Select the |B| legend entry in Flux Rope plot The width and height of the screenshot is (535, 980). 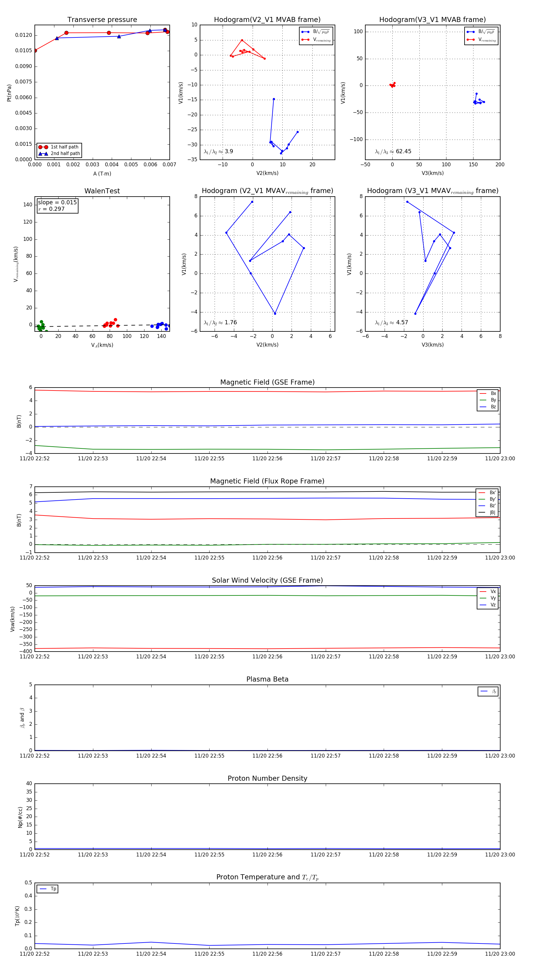coord(487,513)
